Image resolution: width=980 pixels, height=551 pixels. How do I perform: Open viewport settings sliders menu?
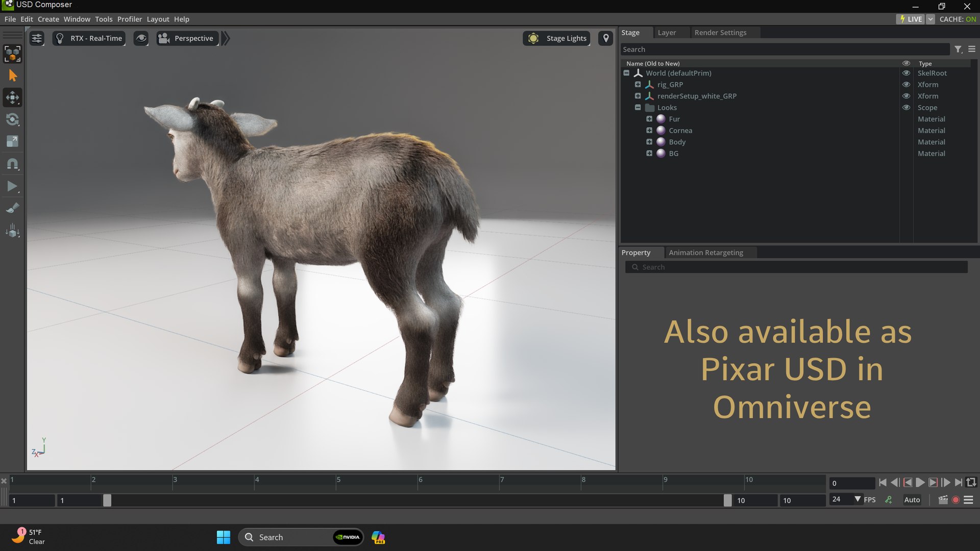point(37,38)
